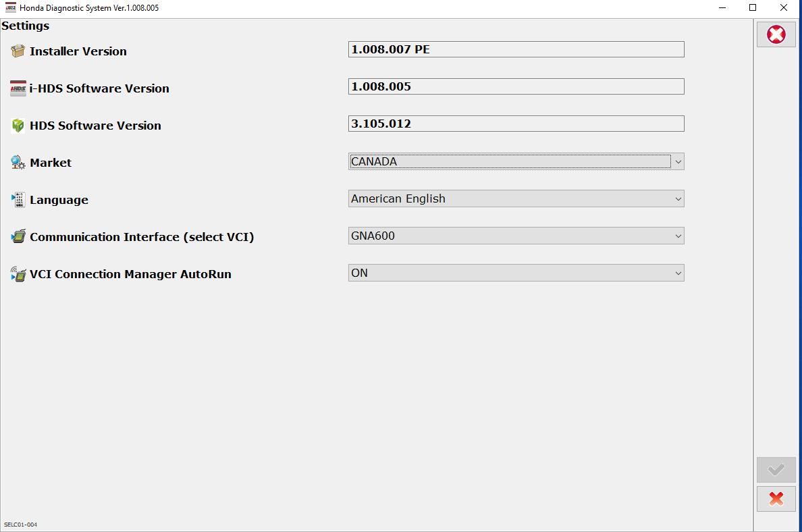The image size is (802, 532).
Task: Click the Installer Version box icon
Action: coord(18,51)
